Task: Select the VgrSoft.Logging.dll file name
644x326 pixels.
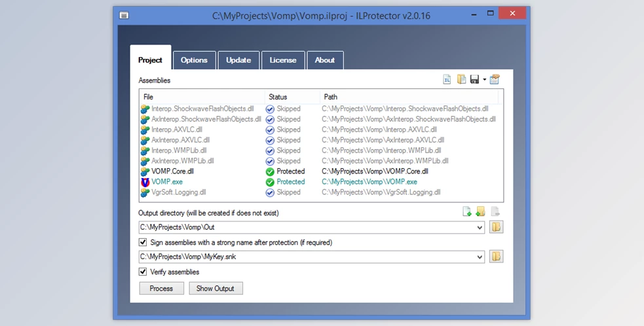Action: pyautogui.click(x=179, y=192)
